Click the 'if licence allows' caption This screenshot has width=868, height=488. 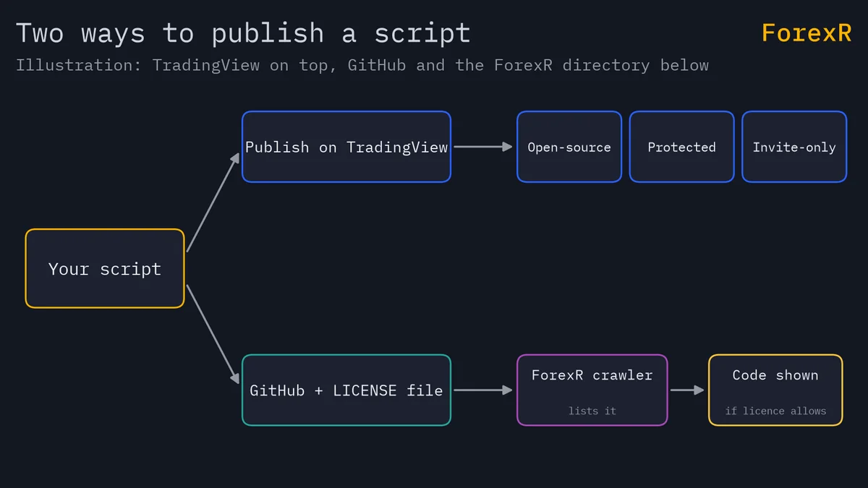pyautogui.click(x=775, y=411)
